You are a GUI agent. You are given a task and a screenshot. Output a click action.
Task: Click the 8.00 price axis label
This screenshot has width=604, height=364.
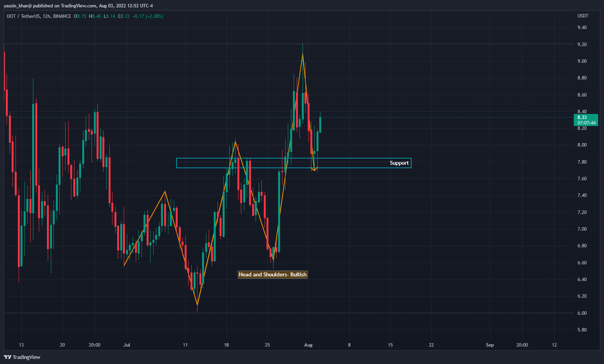(582, 145)
